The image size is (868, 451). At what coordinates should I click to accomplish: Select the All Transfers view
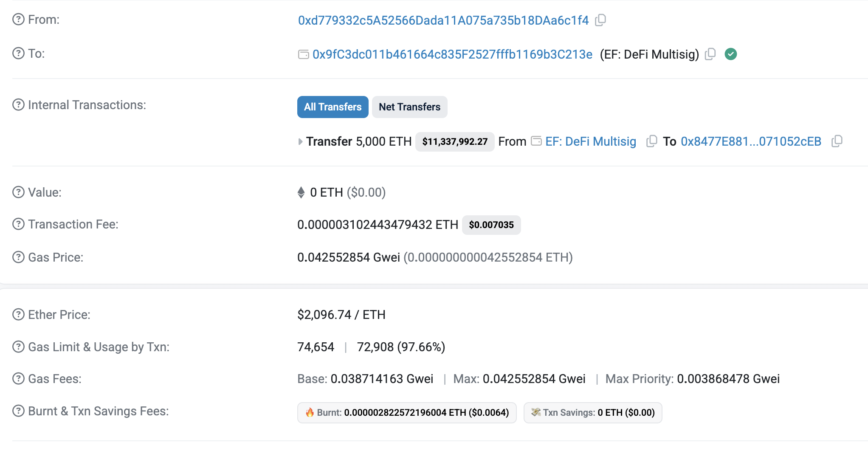(333, 107)
